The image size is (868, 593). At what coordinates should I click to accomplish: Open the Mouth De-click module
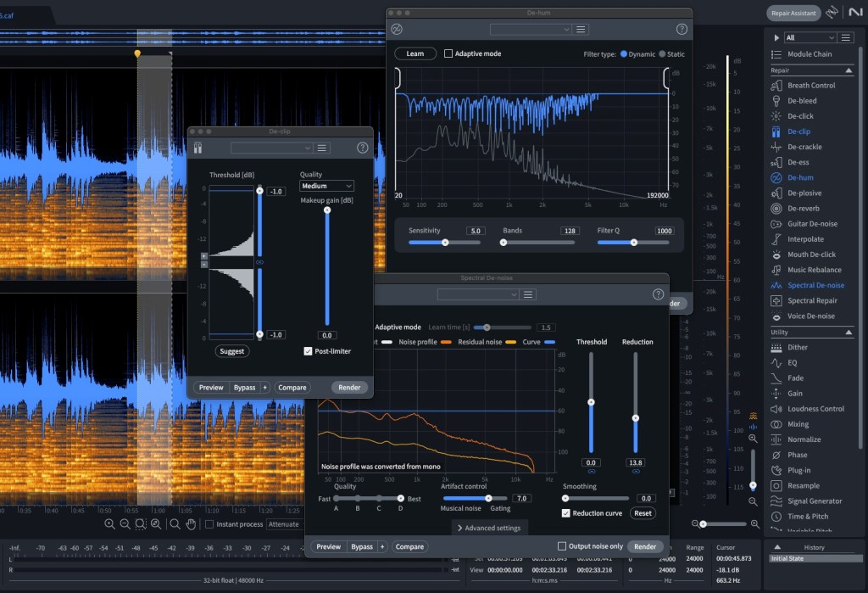click(x=811, y=255)
